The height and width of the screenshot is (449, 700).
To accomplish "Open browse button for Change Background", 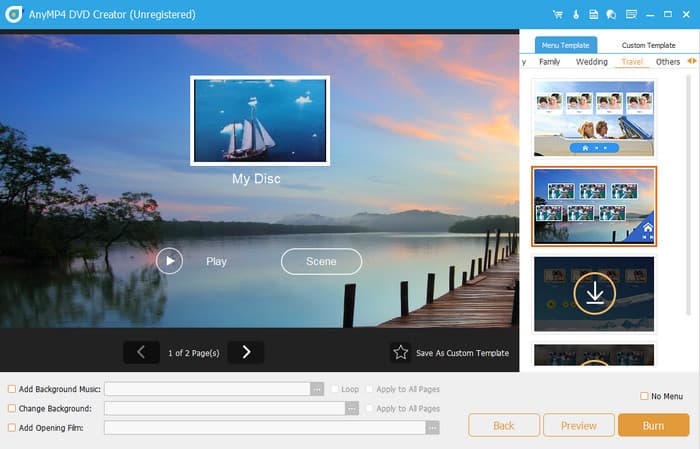I will pyautogui.click(x=351, y=408).
